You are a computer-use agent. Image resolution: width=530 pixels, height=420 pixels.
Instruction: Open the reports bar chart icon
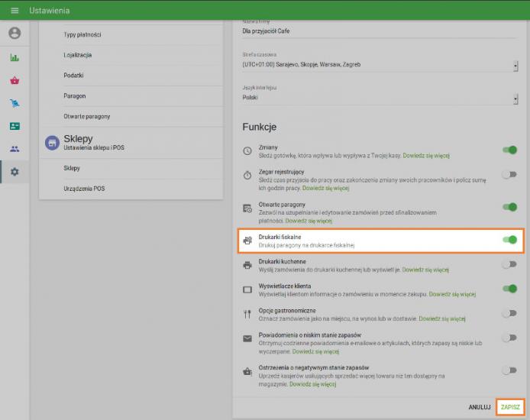click(15, 57)
